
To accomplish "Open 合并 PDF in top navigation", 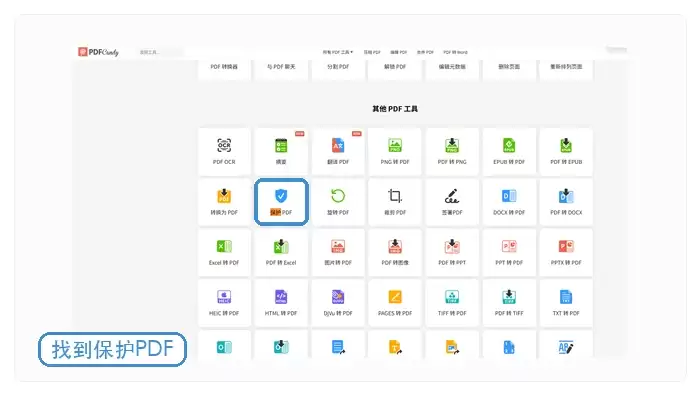I will tap(425, 52).
